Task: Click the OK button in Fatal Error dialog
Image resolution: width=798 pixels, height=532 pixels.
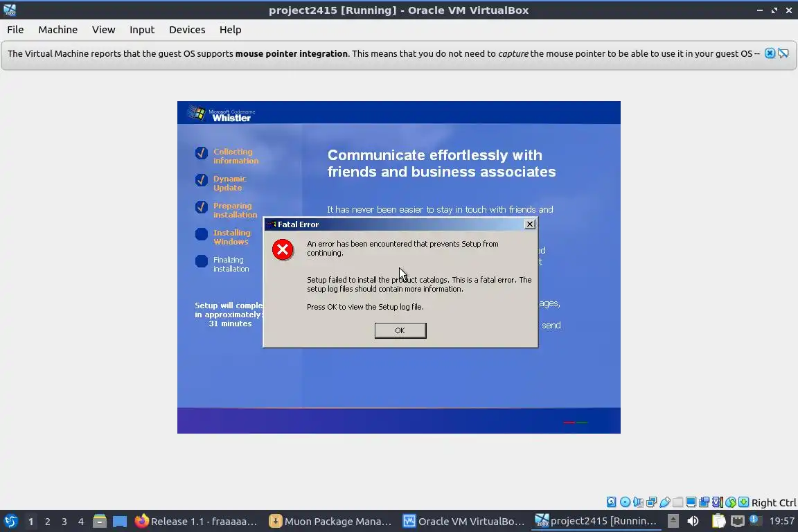Action: [x=400, y=330]
